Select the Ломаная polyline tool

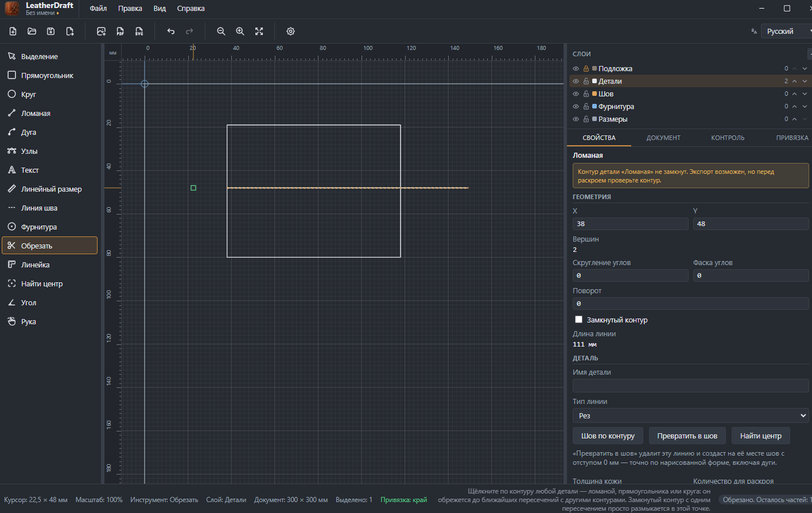point(50,113)
